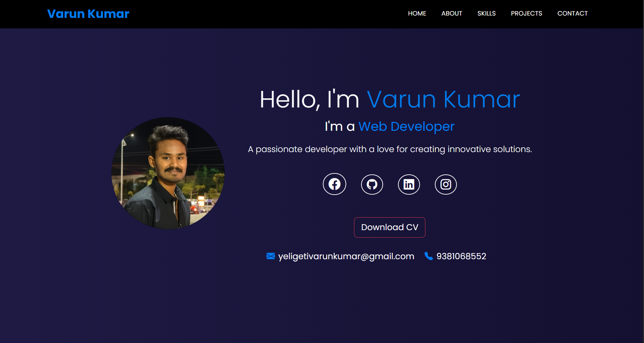Click the large blue Varun Kumar heading name
Screen dimensions: 644x343
coord(443,100)
